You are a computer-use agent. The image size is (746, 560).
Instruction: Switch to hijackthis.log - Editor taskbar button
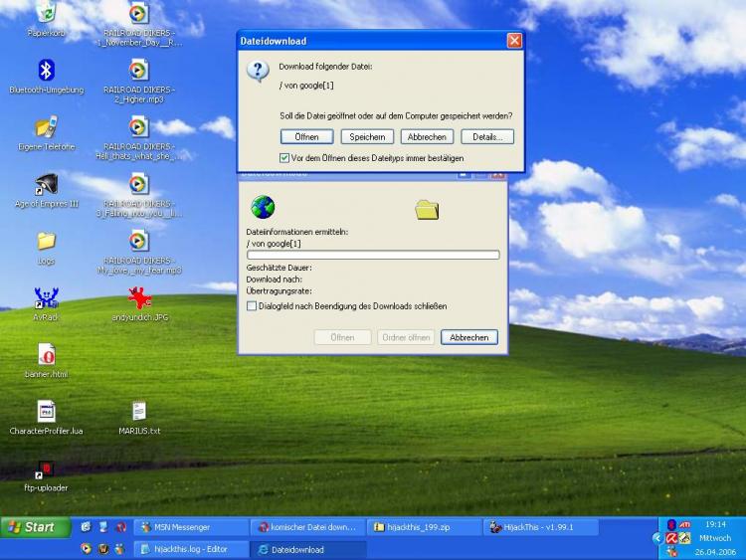pyautogui.click(x=191, y=549)
